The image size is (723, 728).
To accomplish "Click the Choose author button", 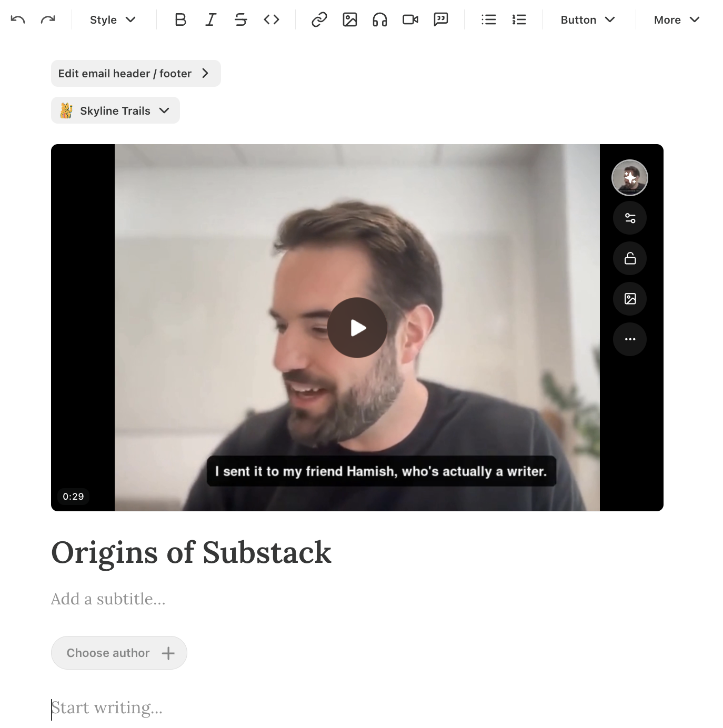I will pos(119,653).
